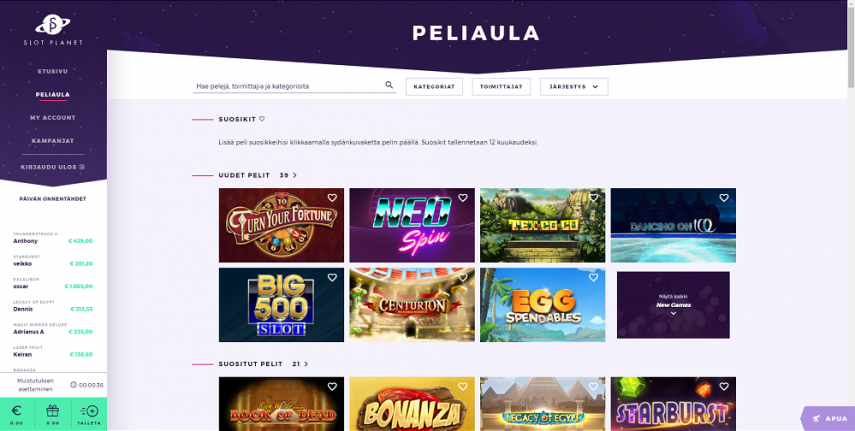Click the Toimittajat button

501,87
